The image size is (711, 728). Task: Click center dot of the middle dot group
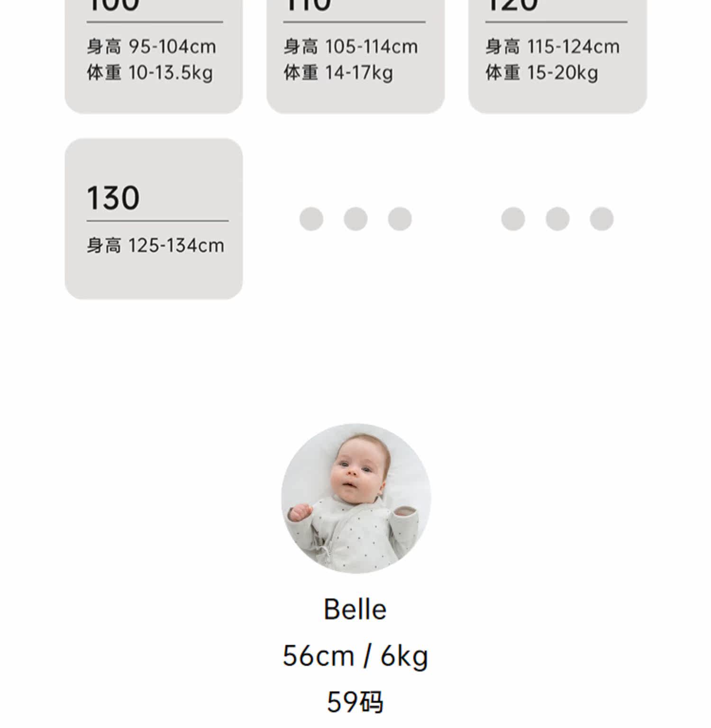pos(355,219)
